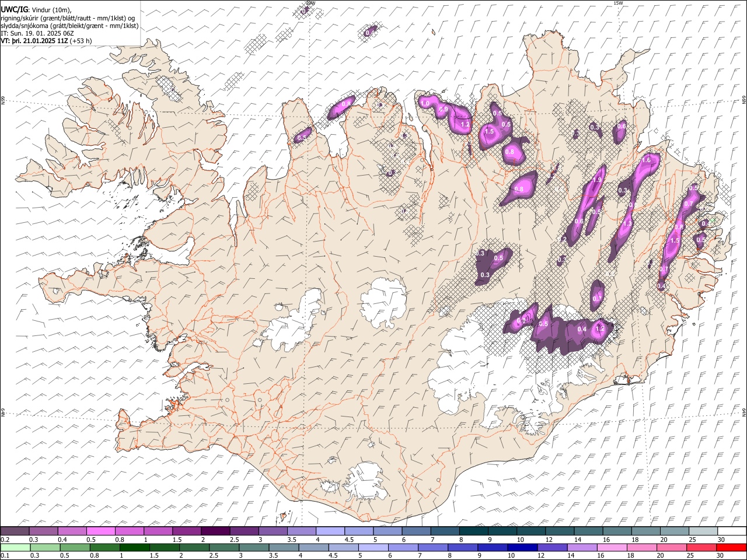Screen dimensions: 747x560
Task: Pick the rain legend swatch between 4 and 4.5
Action: 313,547
